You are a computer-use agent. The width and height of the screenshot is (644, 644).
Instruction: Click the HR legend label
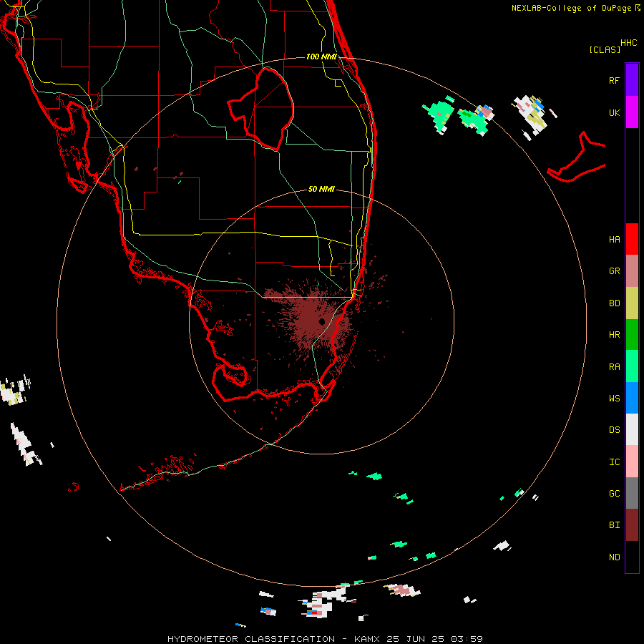pyautogui.click(x=614, y=335)
